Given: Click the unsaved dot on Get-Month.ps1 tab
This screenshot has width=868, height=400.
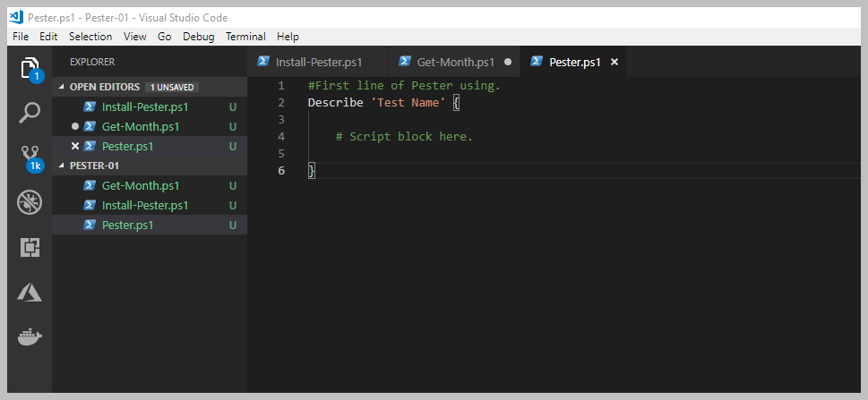Looking at the screenshot, I should tap(508, 62).
